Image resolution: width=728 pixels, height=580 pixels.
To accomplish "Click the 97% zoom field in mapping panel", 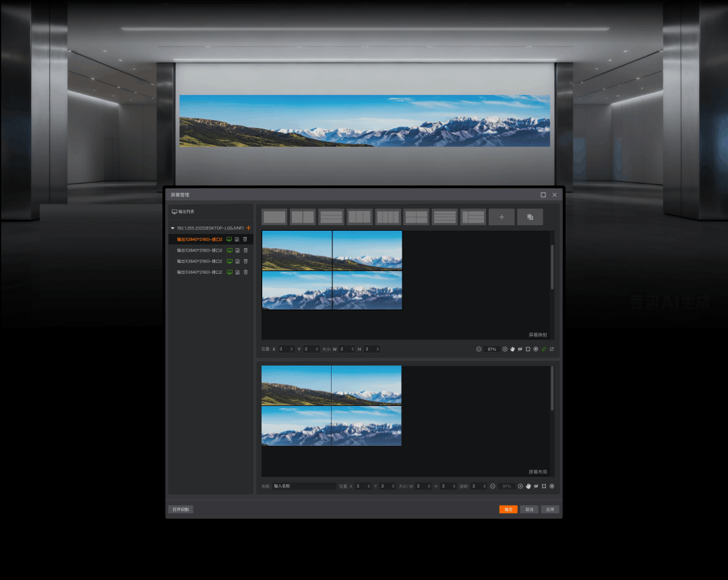I will click(491, 349).
